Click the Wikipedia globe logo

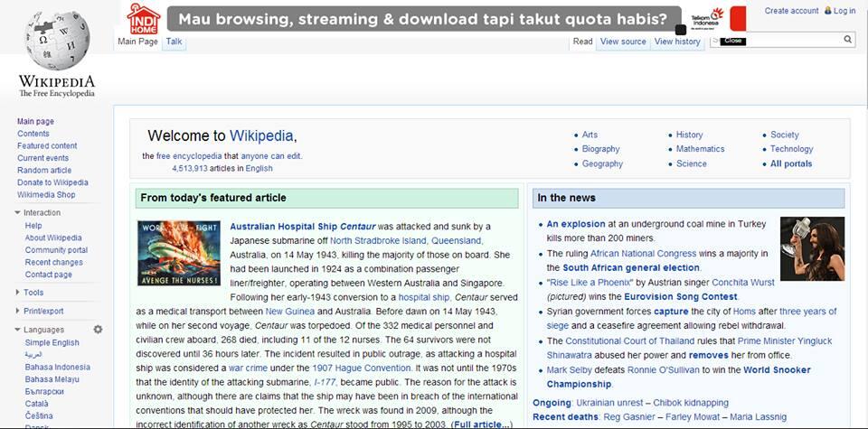56,42
